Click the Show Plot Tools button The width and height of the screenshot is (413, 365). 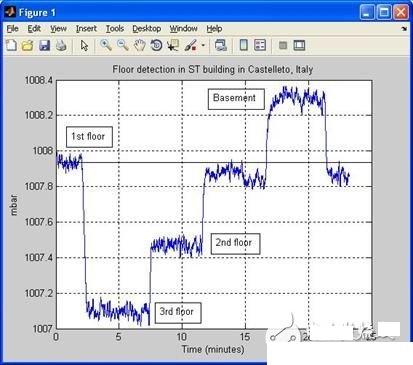click(x=299, y=45)
